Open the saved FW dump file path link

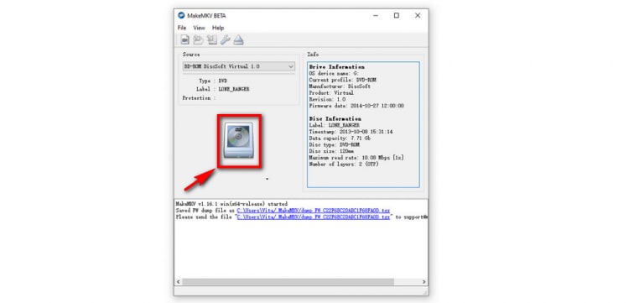pyautogui.click(x=314, y=211)
